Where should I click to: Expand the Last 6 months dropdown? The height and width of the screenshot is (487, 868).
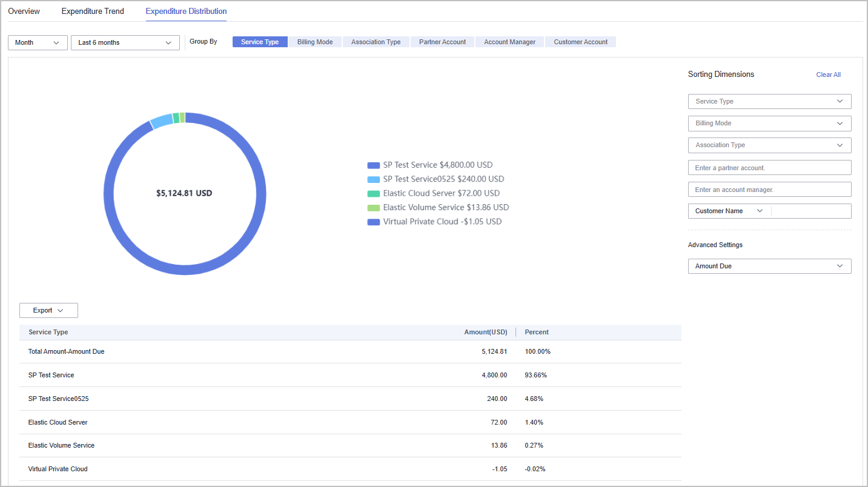(x=125, y=42)
